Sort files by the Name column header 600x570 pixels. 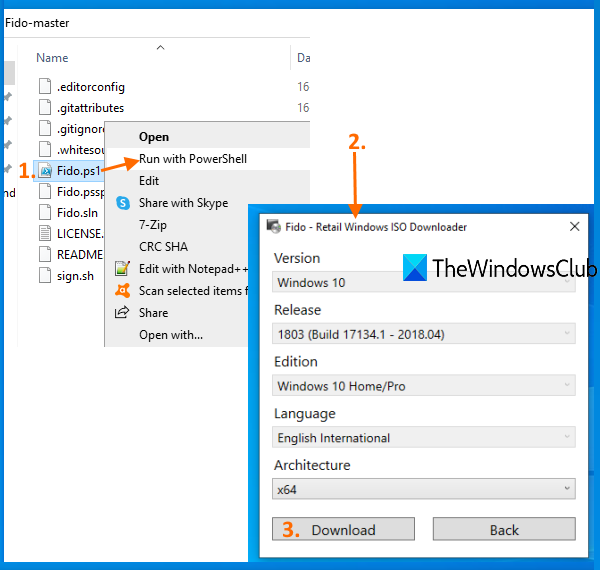click(x=52, y=58)
